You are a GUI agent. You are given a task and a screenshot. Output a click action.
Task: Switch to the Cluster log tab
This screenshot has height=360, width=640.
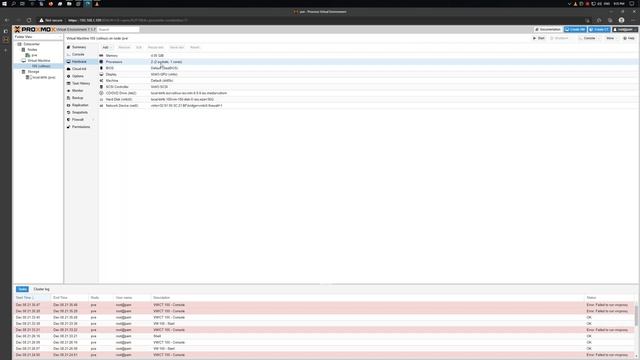(x=41, y=289)
